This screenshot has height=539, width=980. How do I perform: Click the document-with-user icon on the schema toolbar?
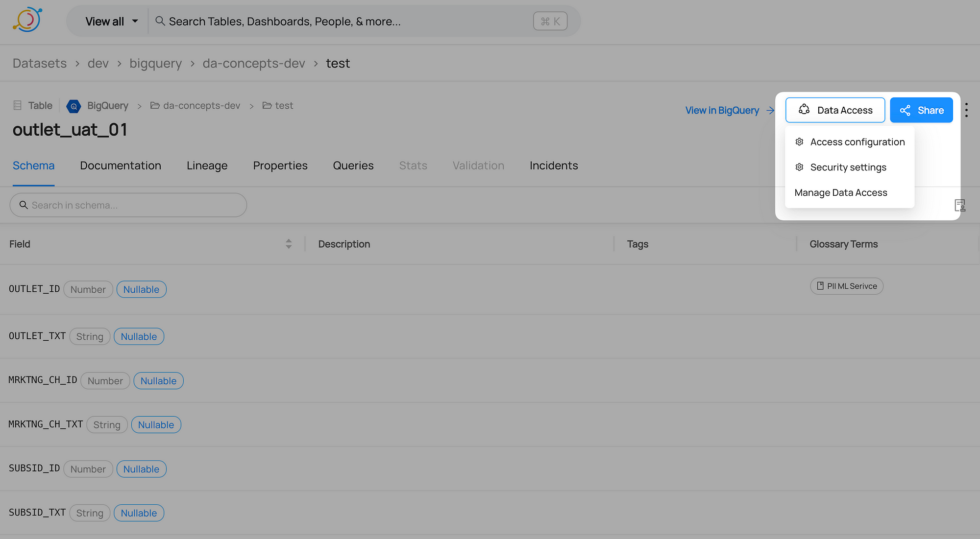point(959,205)
